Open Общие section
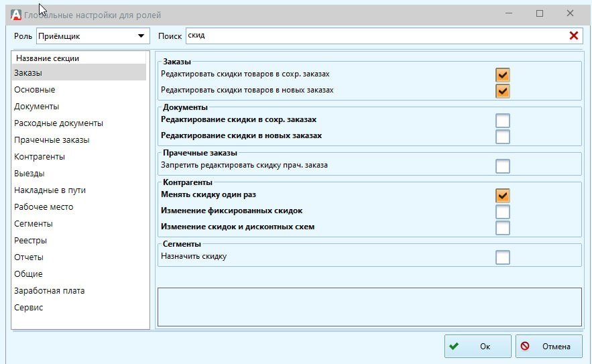This screenshot has width=592, height=364. tap(79, 274)
